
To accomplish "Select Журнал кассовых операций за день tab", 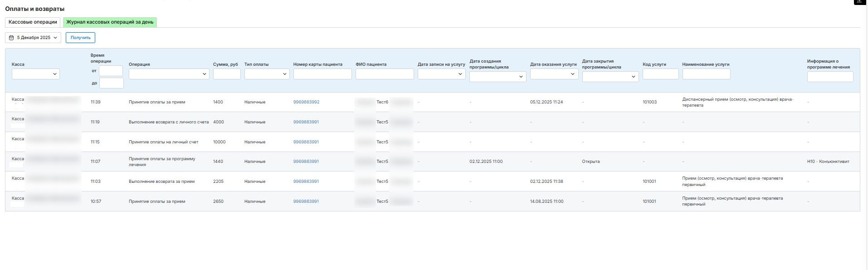I will (110, 22).
